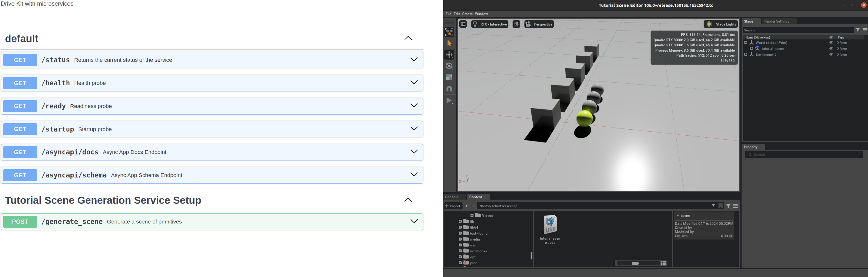Open the Create menu

point(467,14)
